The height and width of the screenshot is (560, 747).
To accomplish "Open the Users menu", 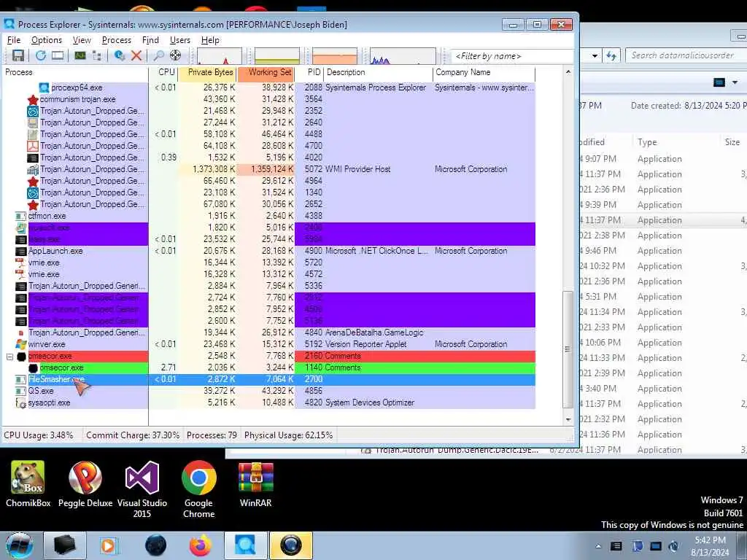I will point(180,40).
